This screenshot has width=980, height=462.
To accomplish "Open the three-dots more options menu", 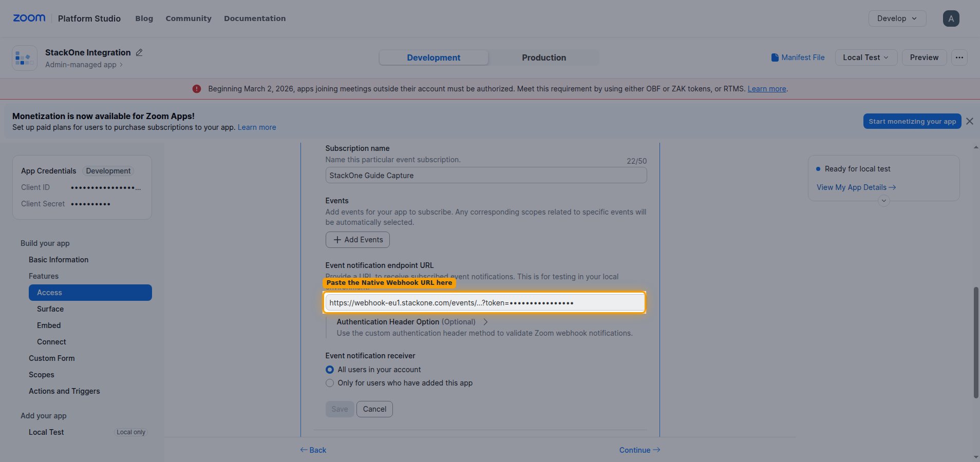I will pyautogui.click(x=959, y=57).
